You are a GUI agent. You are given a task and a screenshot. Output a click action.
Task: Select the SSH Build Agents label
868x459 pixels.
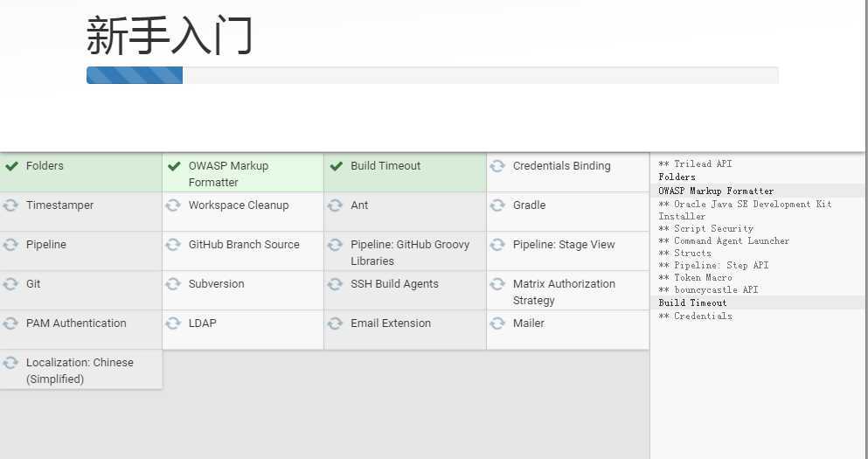(394, 283)
